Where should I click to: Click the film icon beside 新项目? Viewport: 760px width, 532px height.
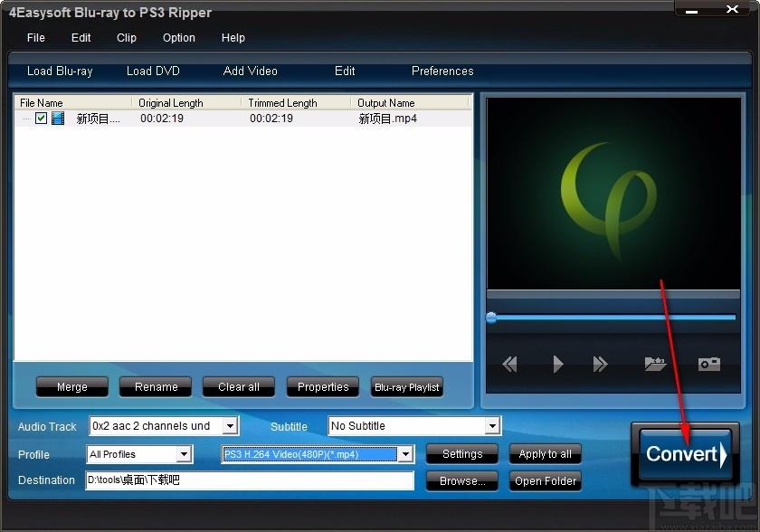click(x=58, y=119)
